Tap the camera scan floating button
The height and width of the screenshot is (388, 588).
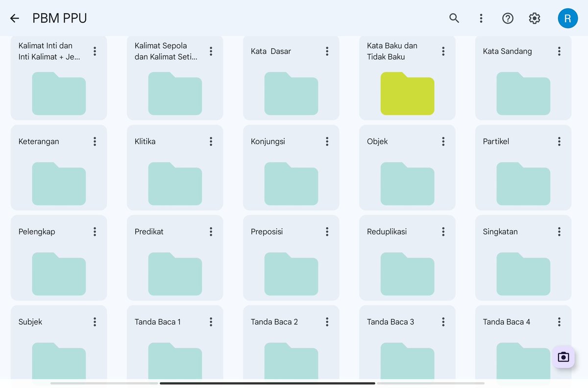[563, 357]
